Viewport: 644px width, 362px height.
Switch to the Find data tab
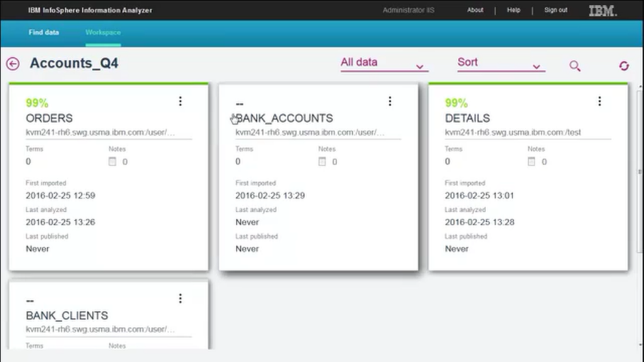tap(44, 33)
